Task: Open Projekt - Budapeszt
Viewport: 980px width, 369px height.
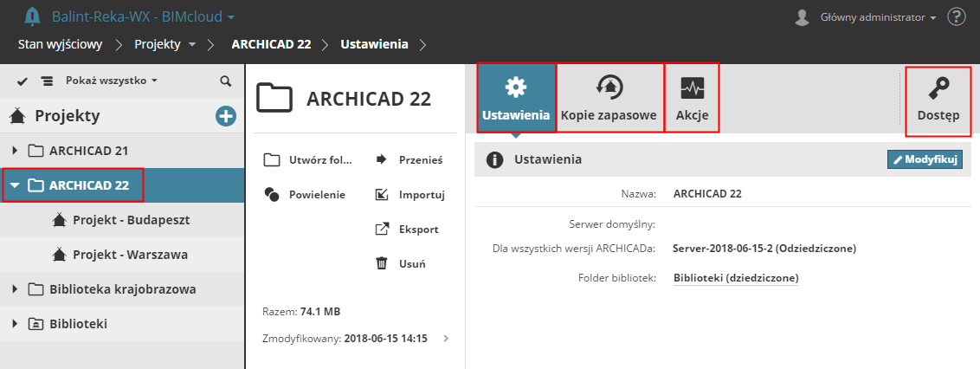Action: [122, 220]
